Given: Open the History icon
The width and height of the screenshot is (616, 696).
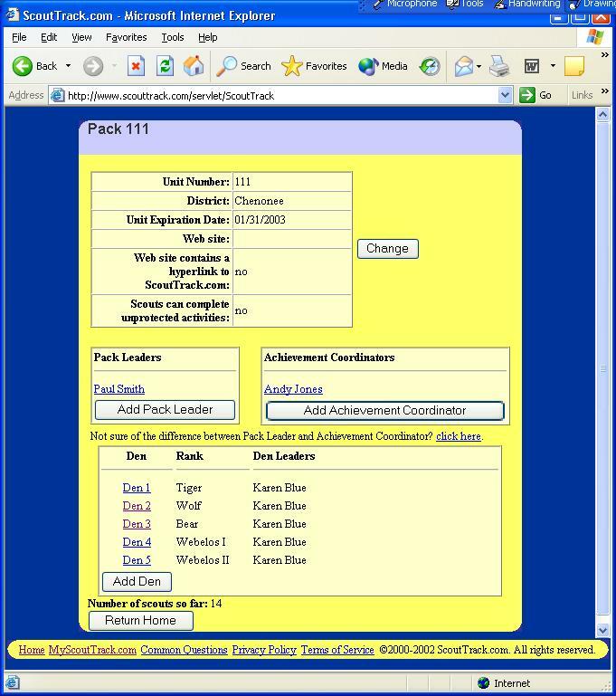Looking at the screenshot, I should pyautogui.click(x=430, y=66).
